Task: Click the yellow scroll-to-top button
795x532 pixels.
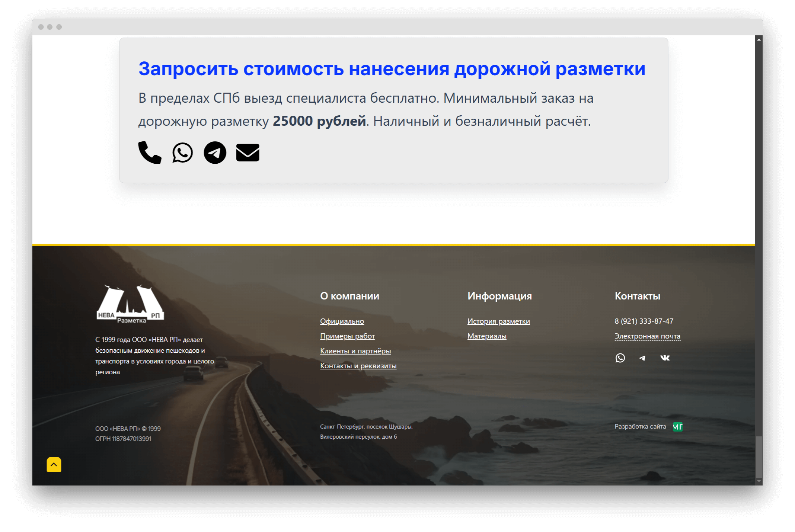Action: tap(54, 464)
